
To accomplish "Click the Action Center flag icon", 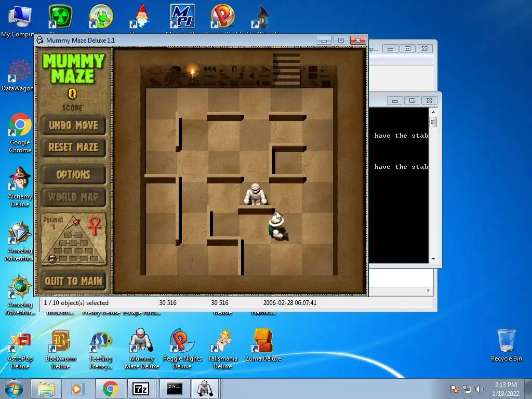I will (455, 389).
